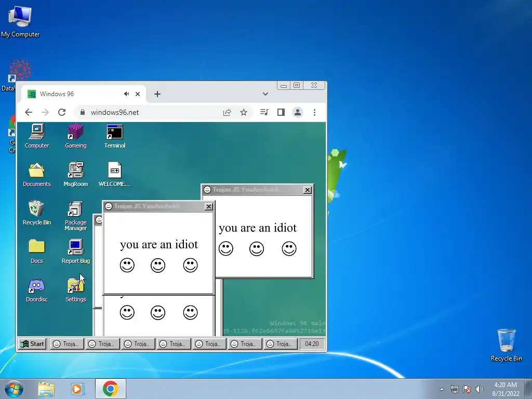Image resolution: width=532 pixels, height=399 pixels.
Task: Bookmark this page with the star
Action: pos(244,112)
